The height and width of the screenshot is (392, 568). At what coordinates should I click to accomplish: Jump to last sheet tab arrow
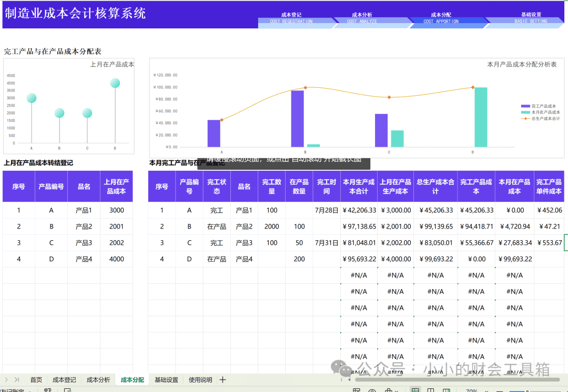click(17, 380)
